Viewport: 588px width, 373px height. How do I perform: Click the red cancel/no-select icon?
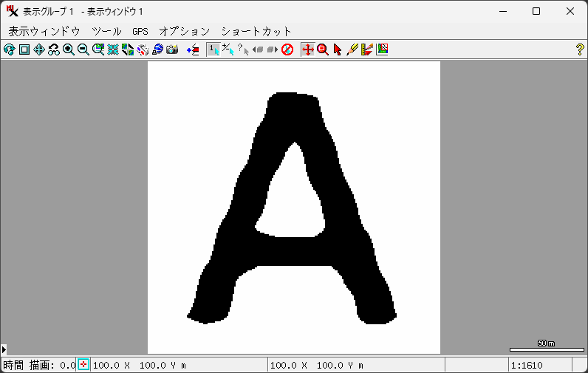[287, 49]
